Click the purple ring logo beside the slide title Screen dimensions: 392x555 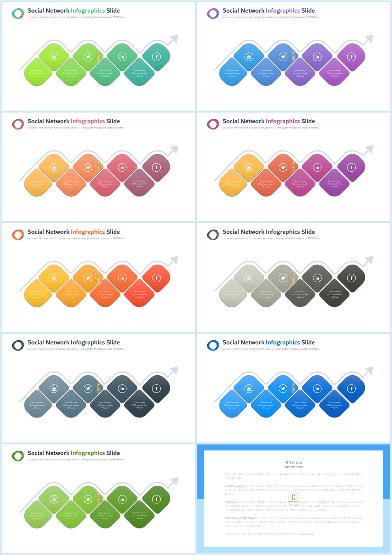pos(213,13)
